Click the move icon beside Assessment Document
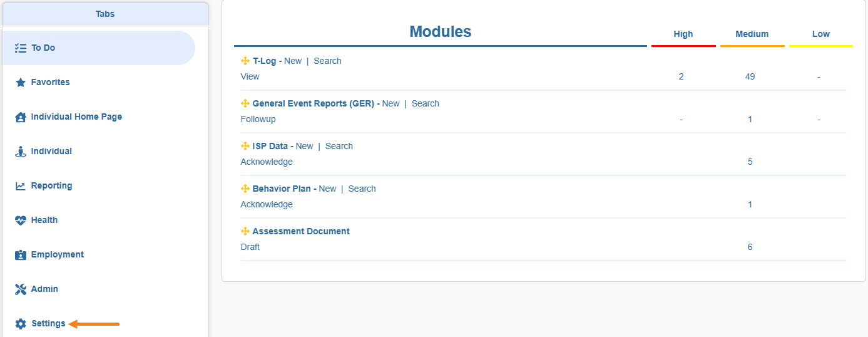Image resolution: width=868 pixels, height=337 pixels. click(x=245, y=231)
